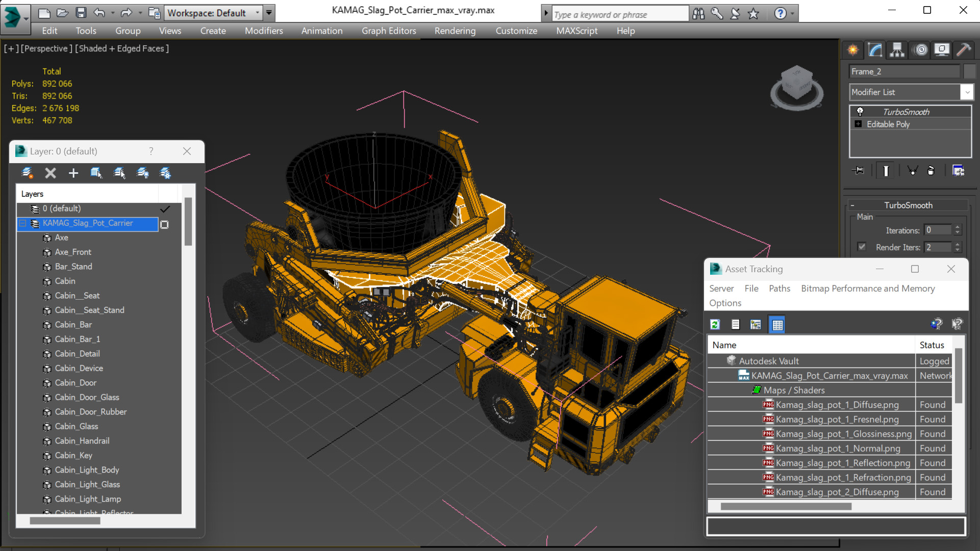Click the Save File floppy icon

click(x=81, y=13)
